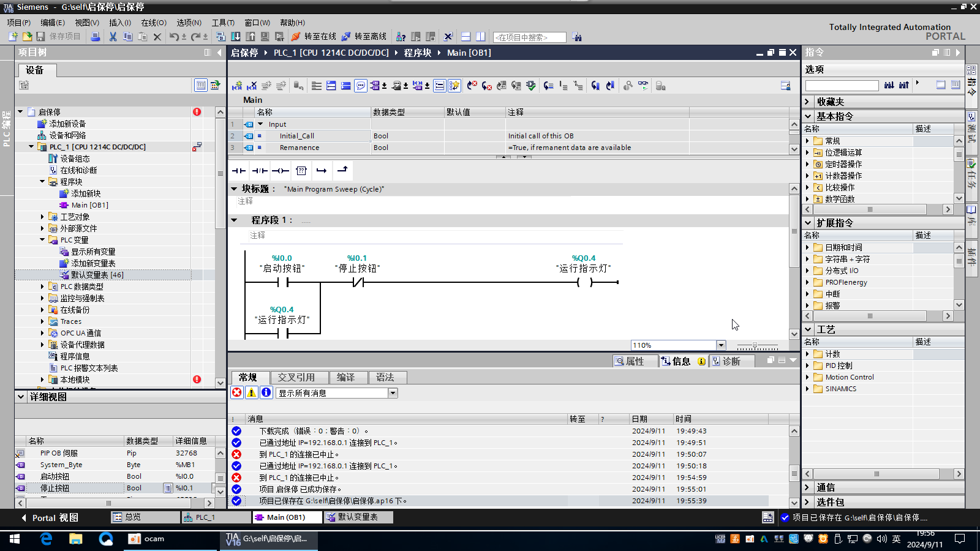This screenshot has width=980, height=551.
Task: Click the New project icon
Action: [12, 37]
